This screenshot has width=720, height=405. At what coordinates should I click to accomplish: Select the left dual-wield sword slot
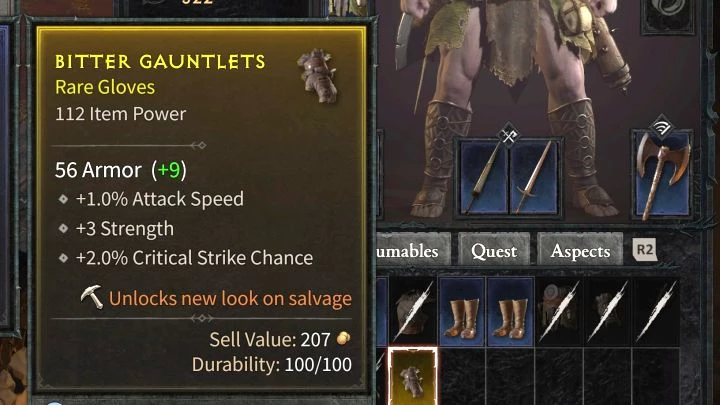(484, 177)
